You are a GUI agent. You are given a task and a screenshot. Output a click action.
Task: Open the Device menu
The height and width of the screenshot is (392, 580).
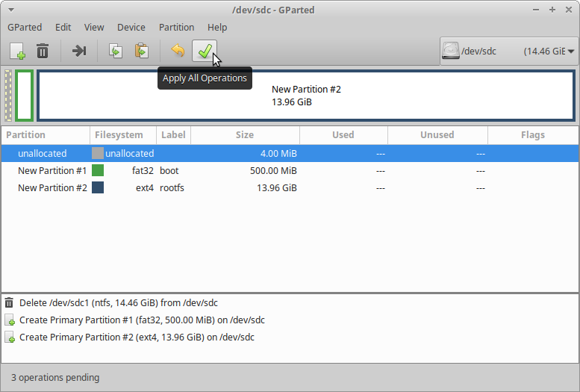coord(131,27)
